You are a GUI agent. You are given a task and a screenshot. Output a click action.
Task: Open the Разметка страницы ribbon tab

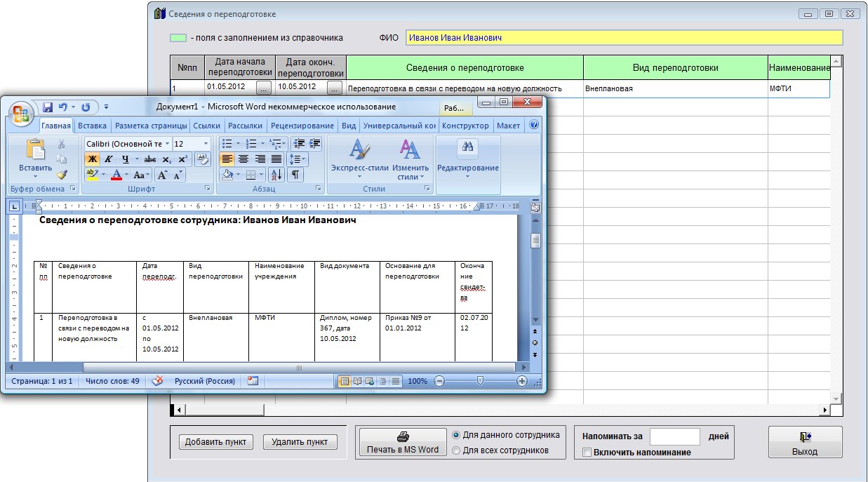(x=151, y=126)
